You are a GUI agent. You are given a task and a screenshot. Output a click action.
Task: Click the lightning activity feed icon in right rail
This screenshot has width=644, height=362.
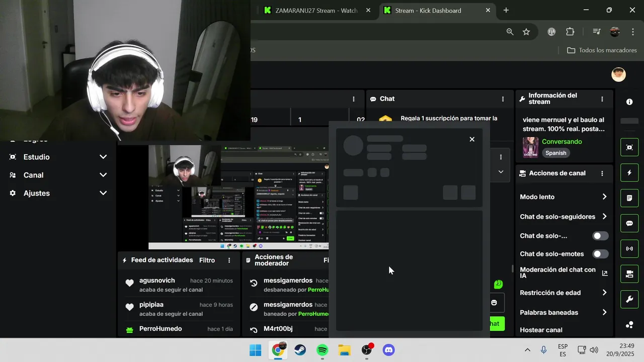[x=629, y=173]
